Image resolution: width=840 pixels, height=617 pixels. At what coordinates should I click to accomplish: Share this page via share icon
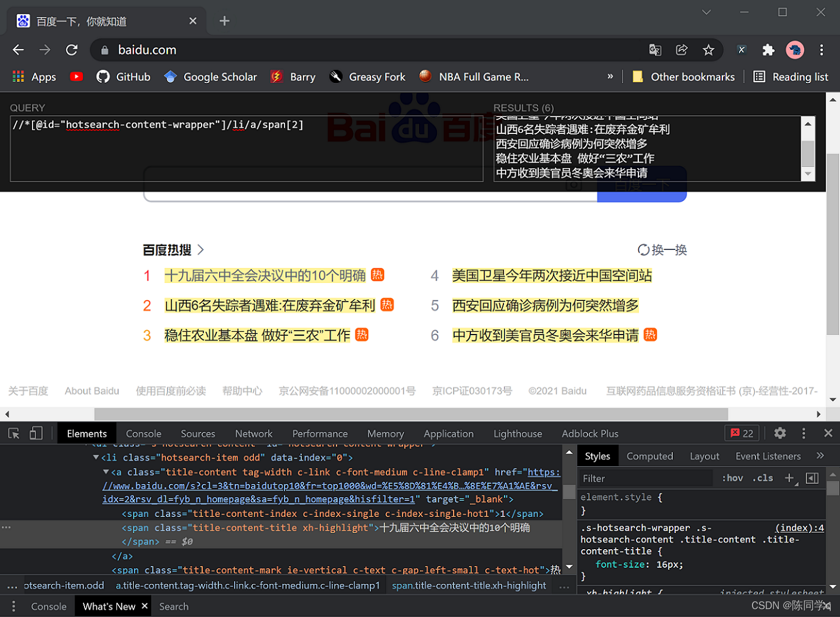tap(682, 50)
